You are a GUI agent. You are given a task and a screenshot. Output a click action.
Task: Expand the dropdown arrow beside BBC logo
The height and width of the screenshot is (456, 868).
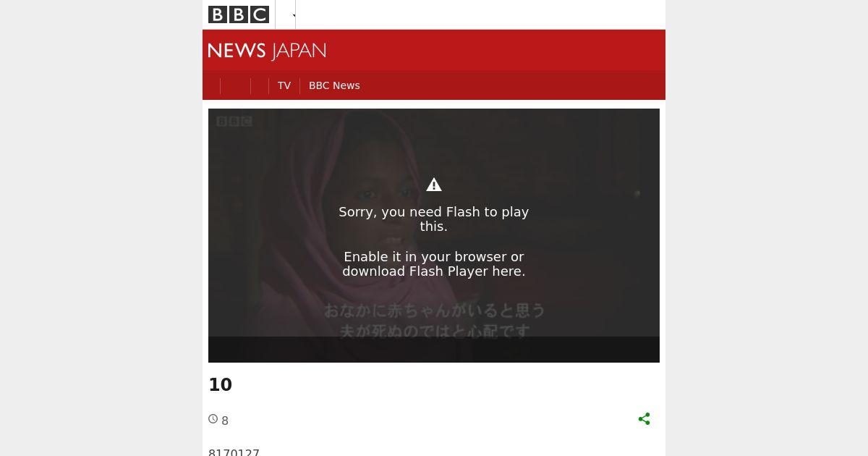[294, 15]
